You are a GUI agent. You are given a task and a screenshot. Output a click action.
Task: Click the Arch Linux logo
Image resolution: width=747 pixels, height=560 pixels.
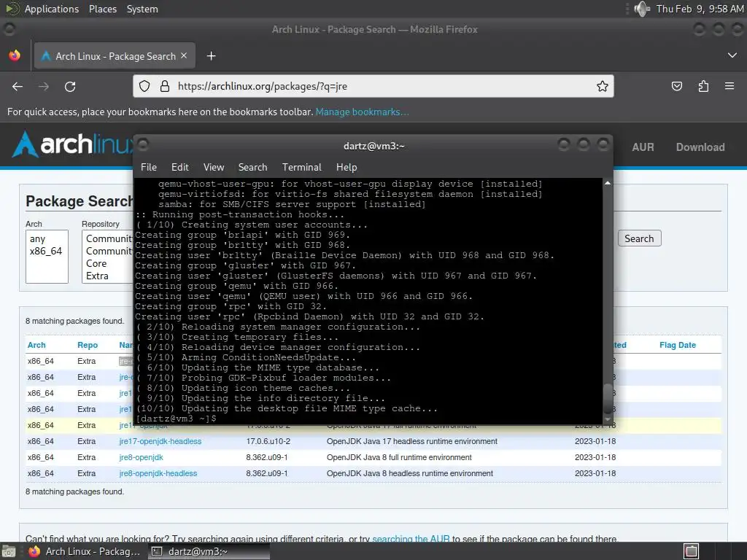click(x=72, y=144)
